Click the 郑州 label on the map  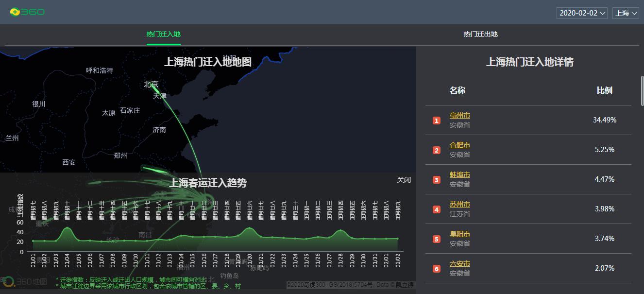click(120, 156)
